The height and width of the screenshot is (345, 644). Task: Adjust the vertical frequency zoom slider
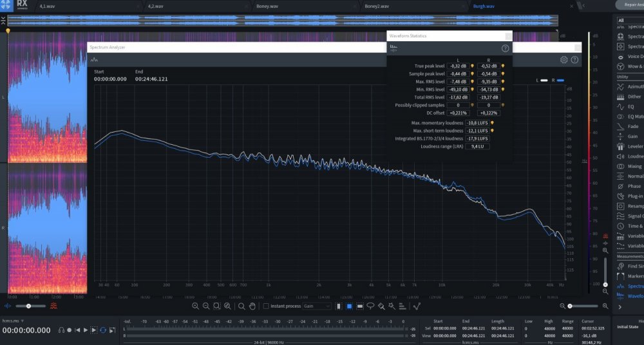pyautogui.click(x=605, y=271)
